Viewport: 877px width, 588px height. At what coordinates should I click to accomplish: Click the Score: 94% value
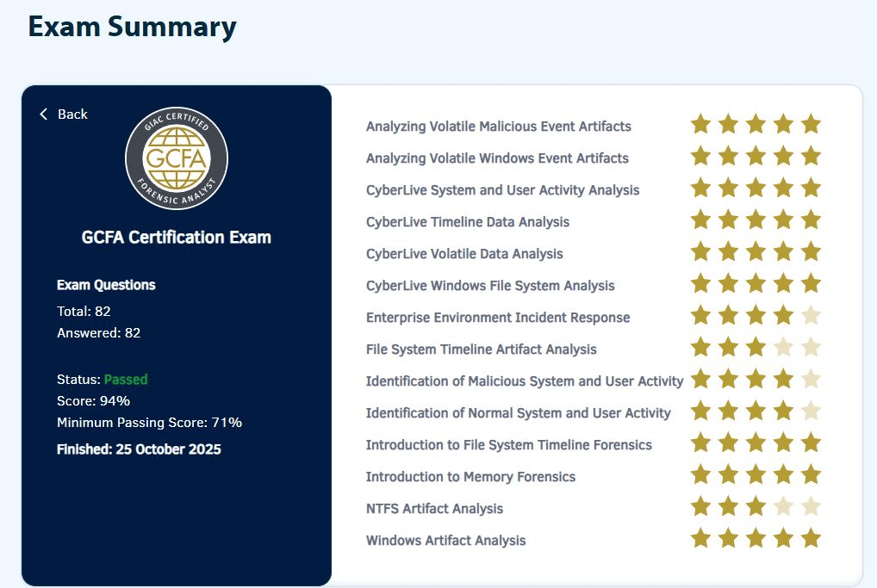pos(93,401)
